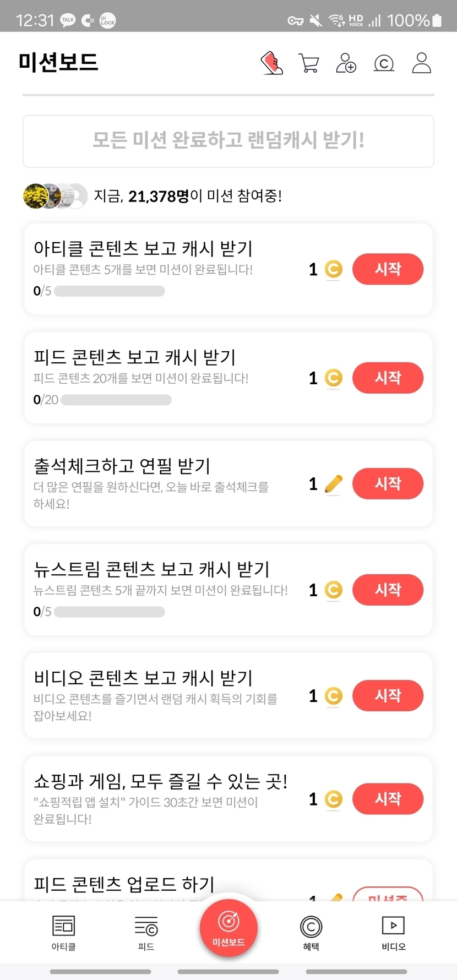
Task: Open the 혜택 benefits tab
Action: click(311, 933)
